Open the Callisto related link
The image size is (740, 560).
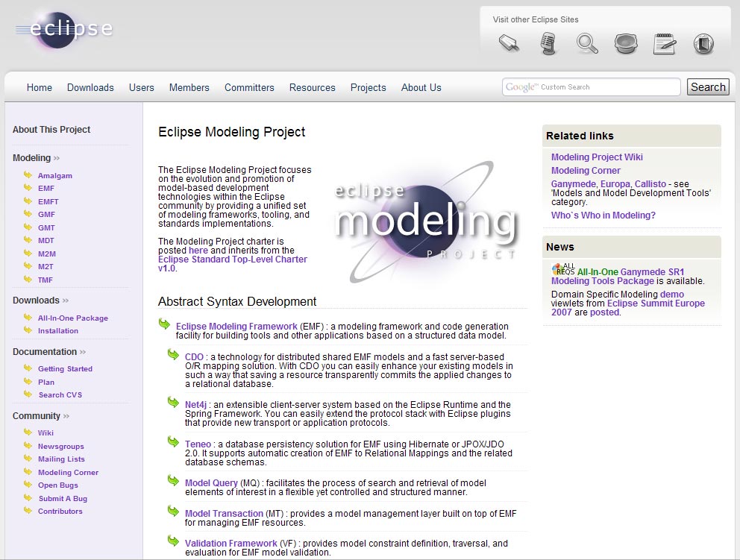point(650,184)
